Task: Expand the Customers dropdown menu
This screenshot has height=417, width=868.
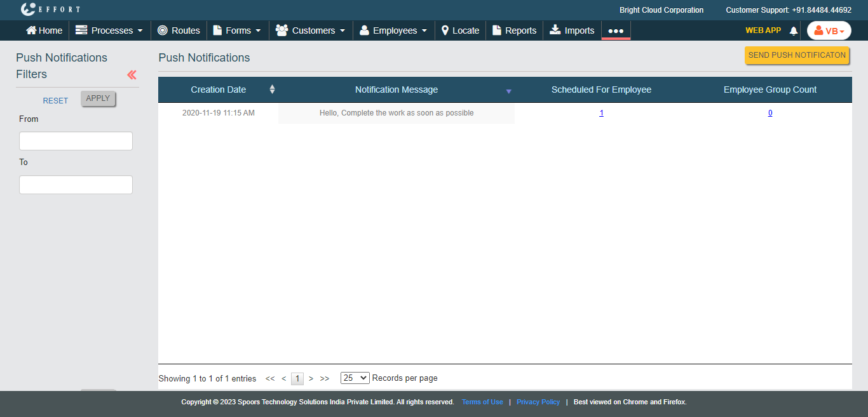Action: 311,30
